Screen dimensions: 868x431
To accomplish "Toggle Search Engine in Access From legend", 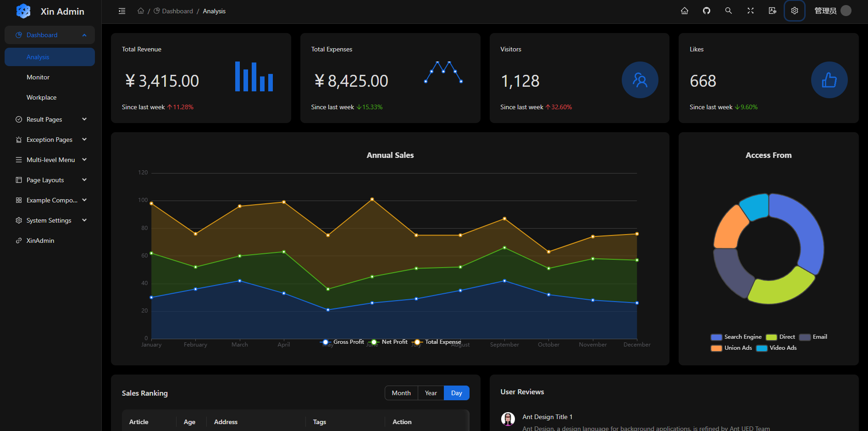I will pyautogui.click(x=736, y=337).
